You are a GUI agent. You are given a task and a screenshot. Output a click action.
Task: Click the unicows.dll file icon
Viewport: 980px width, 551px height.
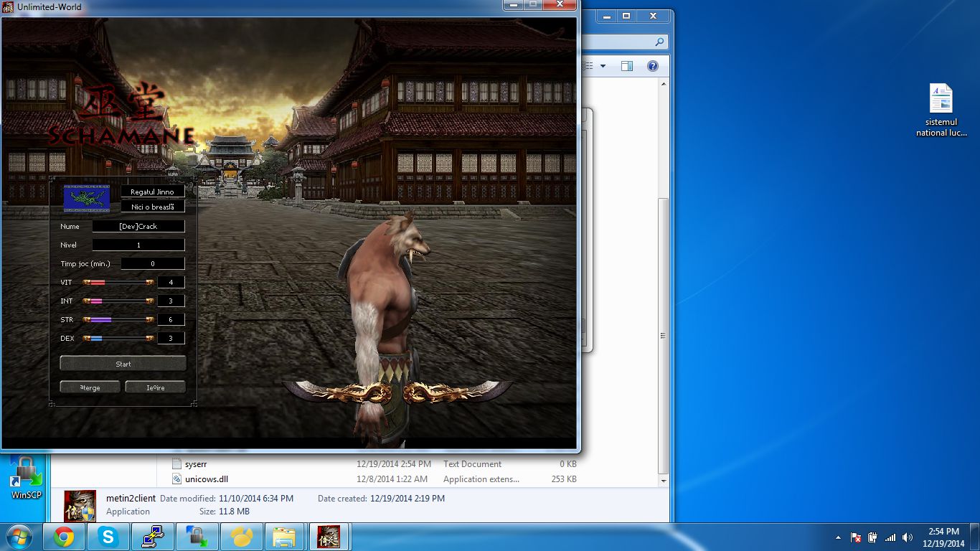[176, 479]
